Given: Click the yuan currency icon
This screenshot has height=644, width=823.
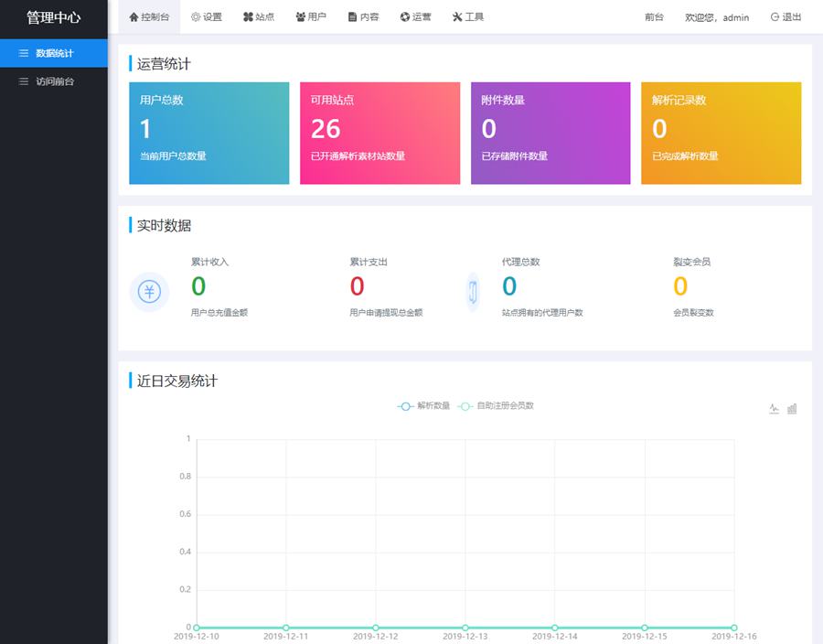Looking at the screenshot, I should 150,292.
